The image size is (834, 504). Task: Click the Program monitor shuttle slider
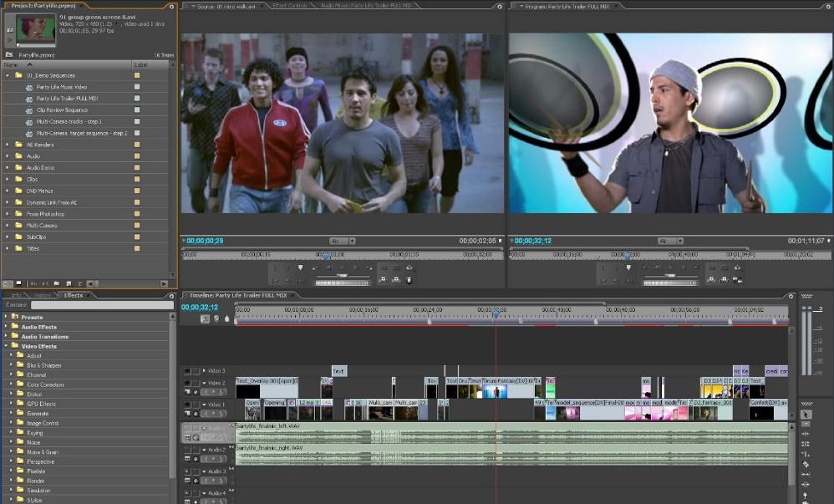pyautogui.click(x=670, y=275)
